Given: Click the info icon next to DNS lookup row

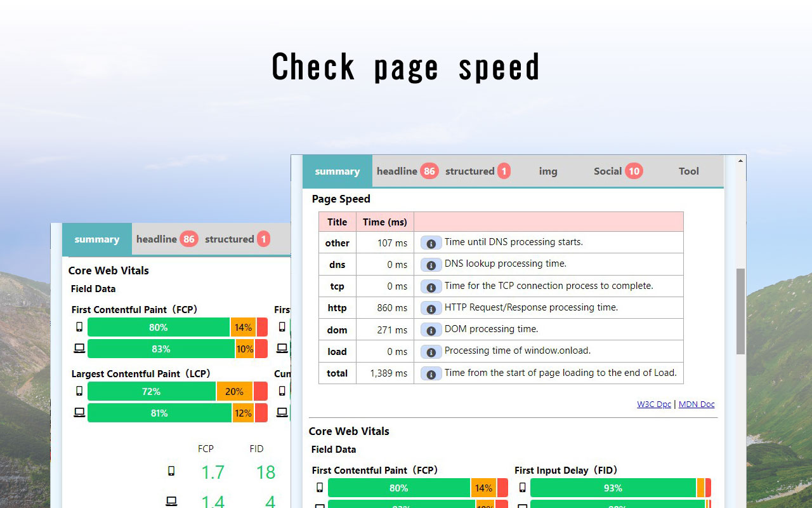Looking at the screenshot, I should click(x=431, y=264).
